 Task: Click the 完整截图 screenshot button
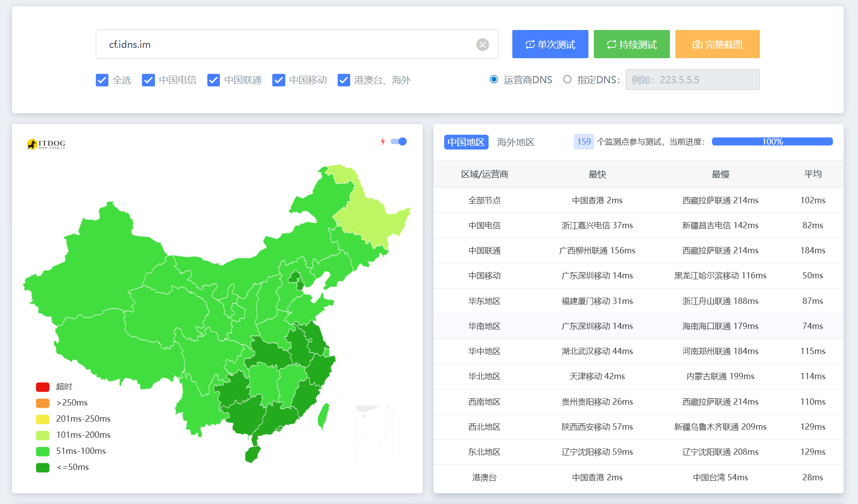[717, 44]
